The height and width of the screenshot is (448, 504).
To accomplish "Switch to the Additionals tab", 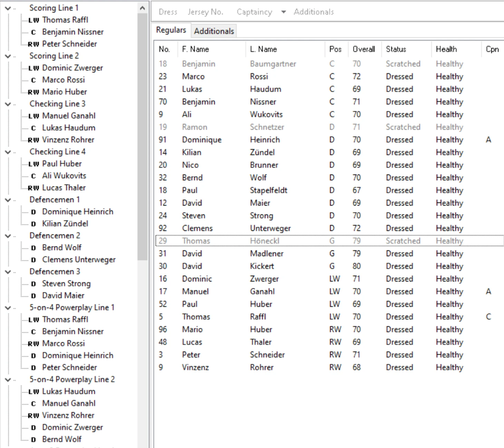I will pos(214,31).
